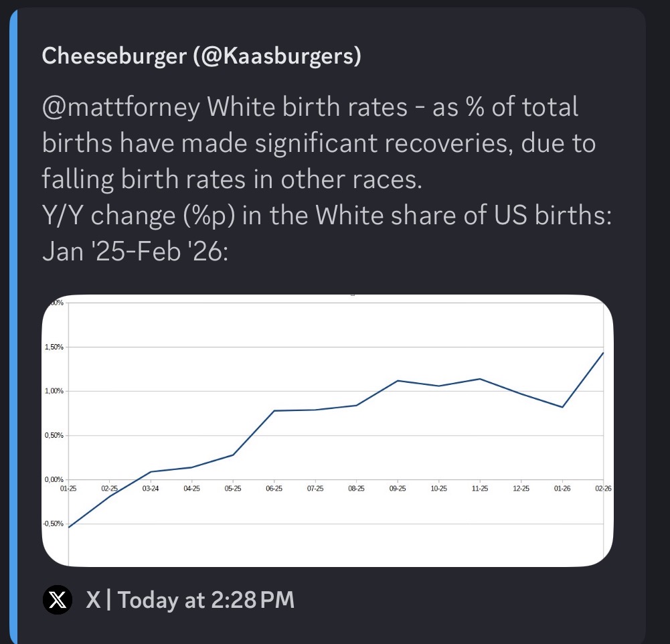Click the 11-25 x-axis label
This screenshot has height=644, width=670.
click(480, 489)
